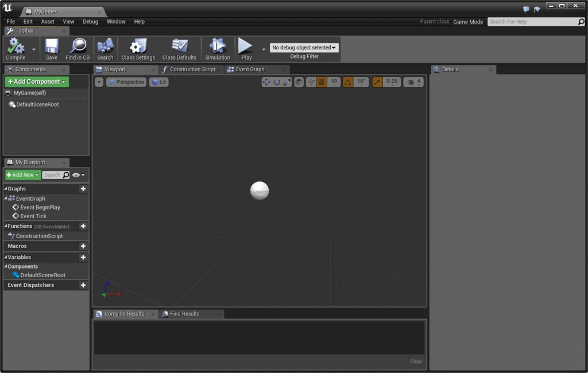Screen dimensions: 588x373
Task: Open the Game Mode parent class link
Action: [468, 22]
